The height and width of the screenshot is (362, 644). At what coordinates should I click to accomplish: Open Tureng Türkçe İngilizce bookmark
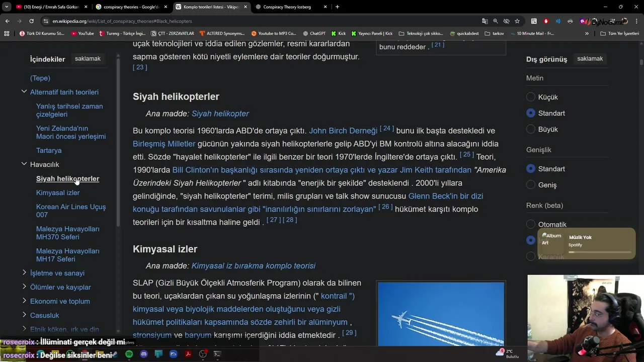122,33
